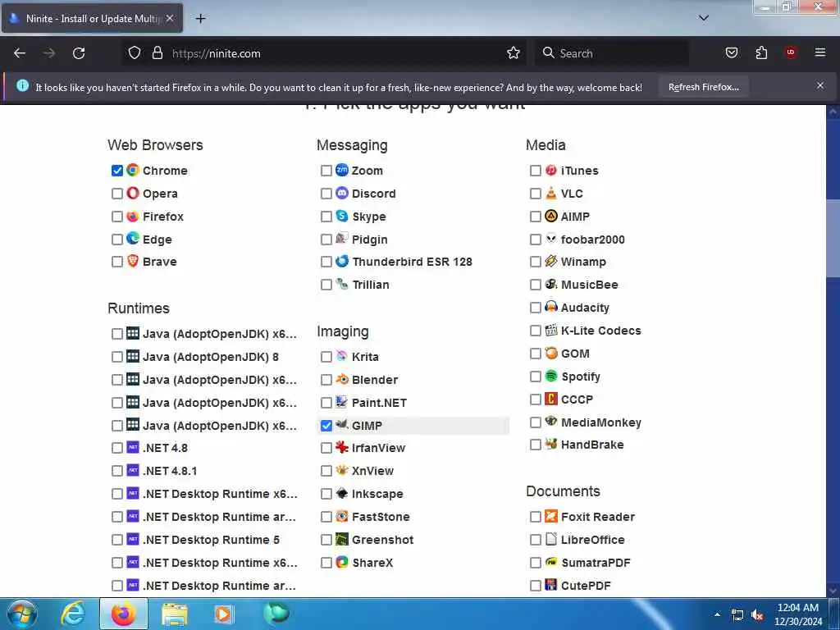The width and height of the screenshot is (840, 630).
Task: Go back to previous page
Action: (x=20, y=53)
